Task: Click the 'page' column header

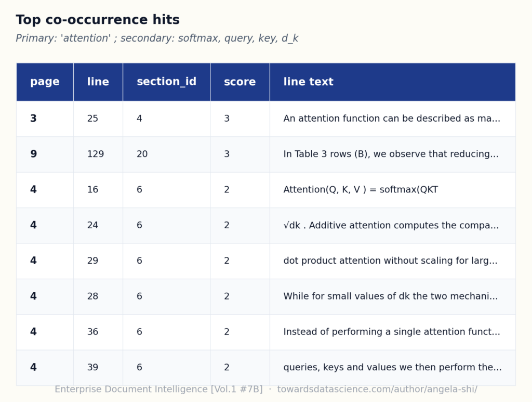Action: pos(45,82)
